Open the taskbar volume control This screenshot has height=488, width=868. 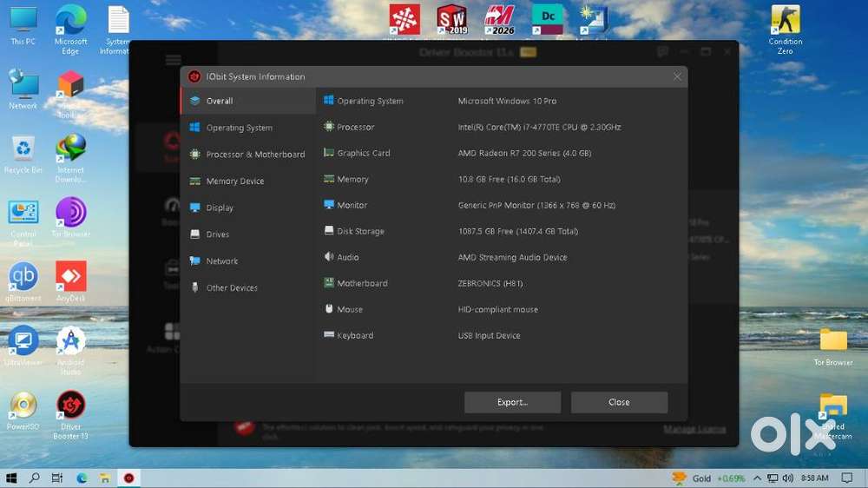point(788,478)
